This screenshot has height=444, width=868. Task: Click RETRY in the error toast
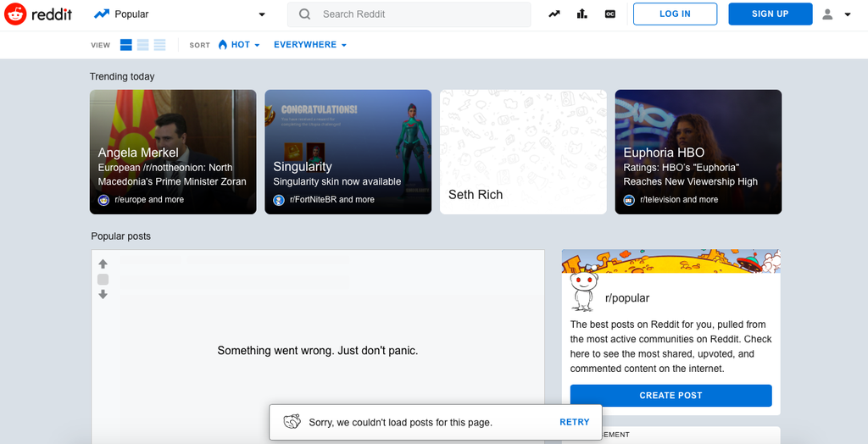[574, 422]
